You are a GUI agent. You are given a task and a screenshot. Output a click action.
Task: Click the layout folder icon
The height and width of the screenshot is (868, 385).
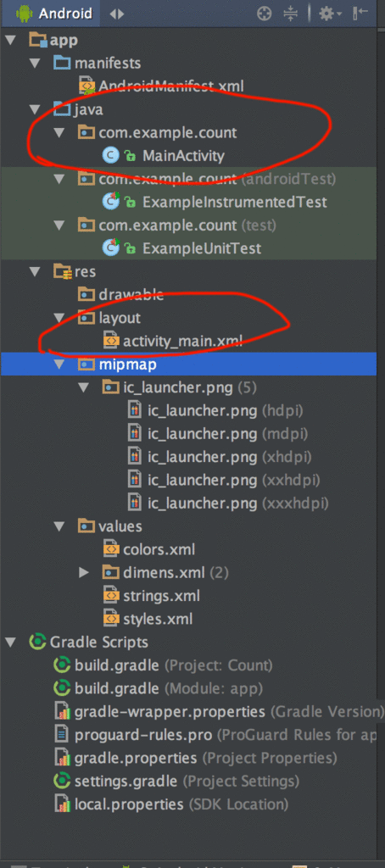tap(86, 318)
